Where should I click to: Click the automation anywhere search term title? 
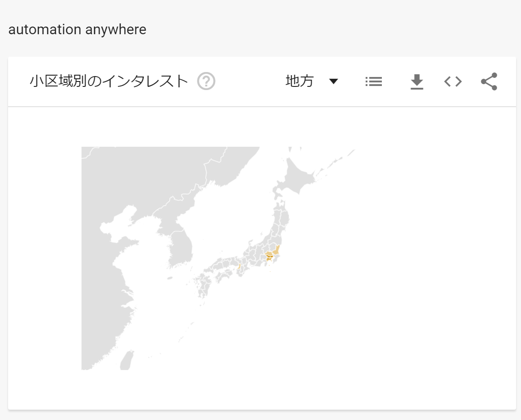77,30
